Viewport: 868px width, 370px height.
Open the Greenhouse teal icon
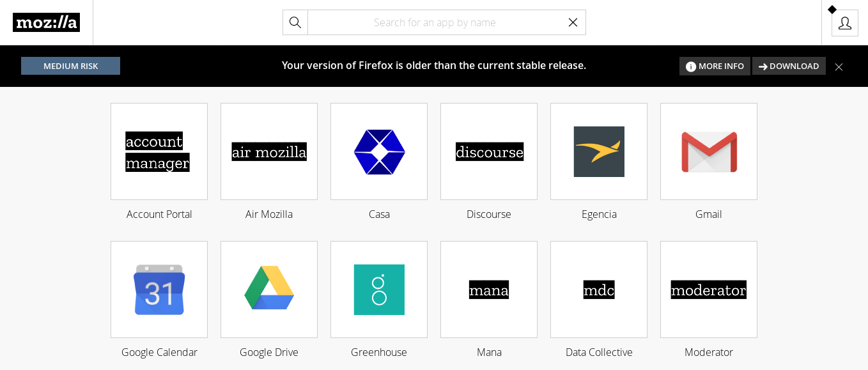(379, 289)
